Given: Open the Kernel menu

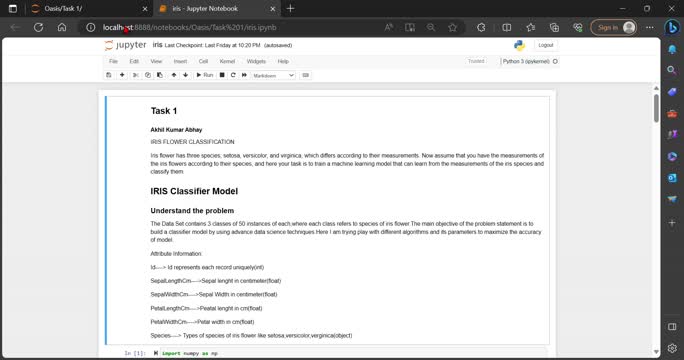Looking at the screenshot, I should (x=227, y=62).
